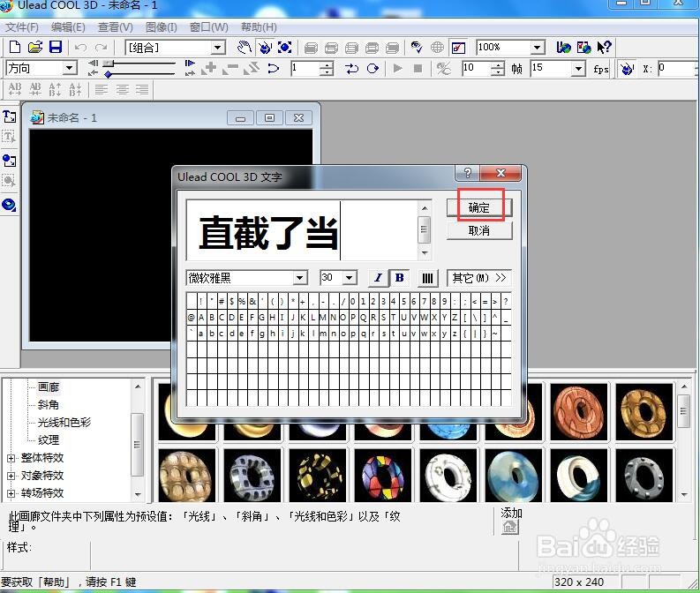Click the Add to gallery icon
Viewport: 700px width, 593px height.
tap(509, 528)
